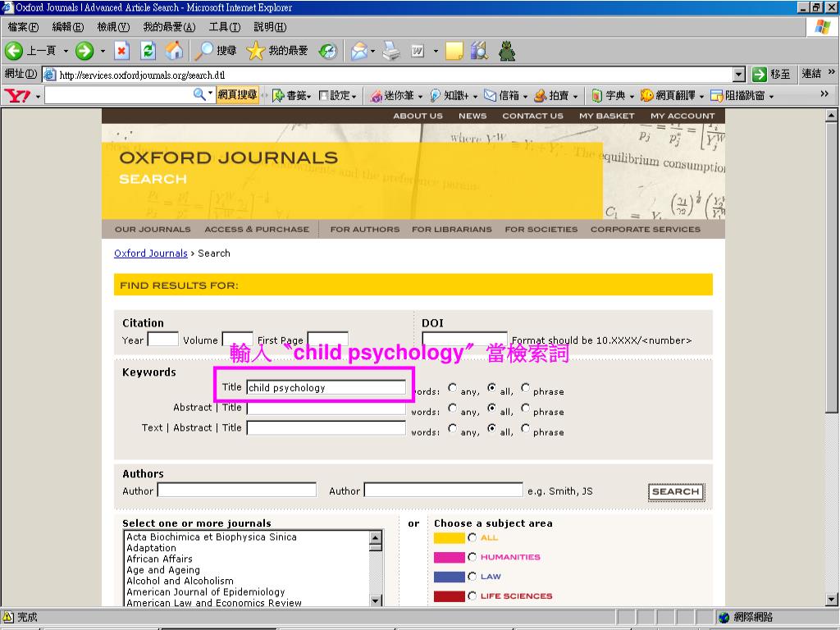Open the Edit icon dropdown arrow
Image resolution: width=840 pixels, height=630 pixels.
[x=436, y=52]
